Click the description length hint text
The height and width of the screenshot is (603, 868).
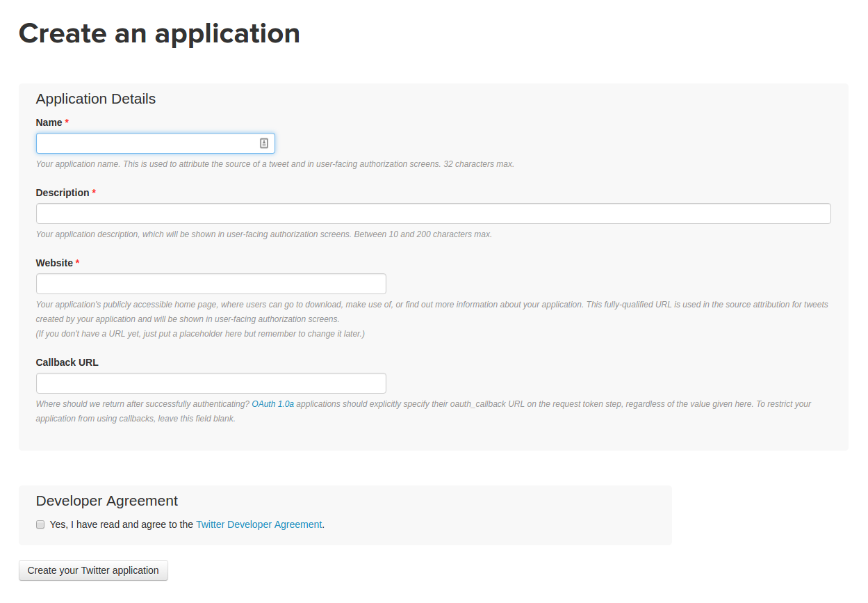click(x=263, y=234)
